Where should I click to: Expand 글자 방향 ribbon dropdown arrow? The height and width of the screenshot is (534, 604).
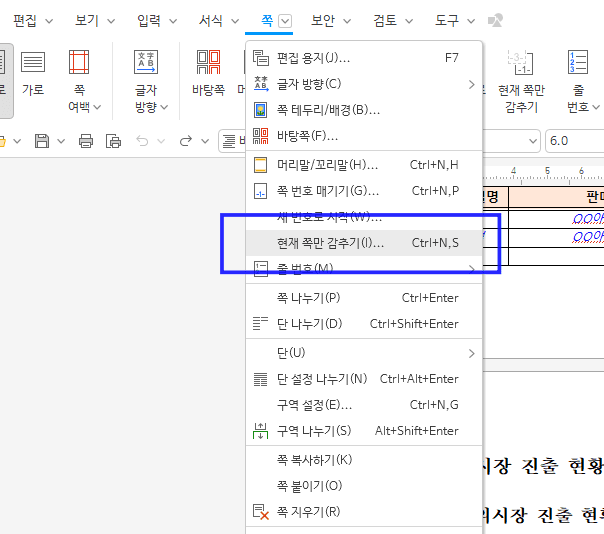(x=164, y=107)
